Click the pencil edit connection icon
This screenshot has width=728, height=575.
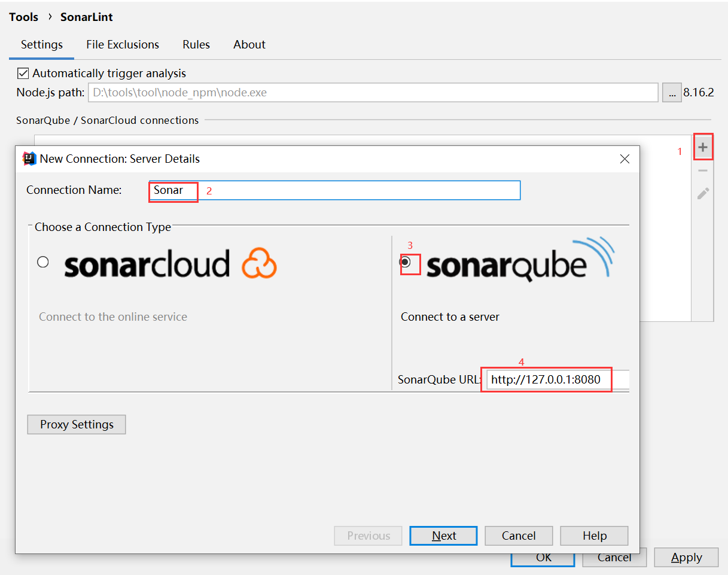[703, 193]
